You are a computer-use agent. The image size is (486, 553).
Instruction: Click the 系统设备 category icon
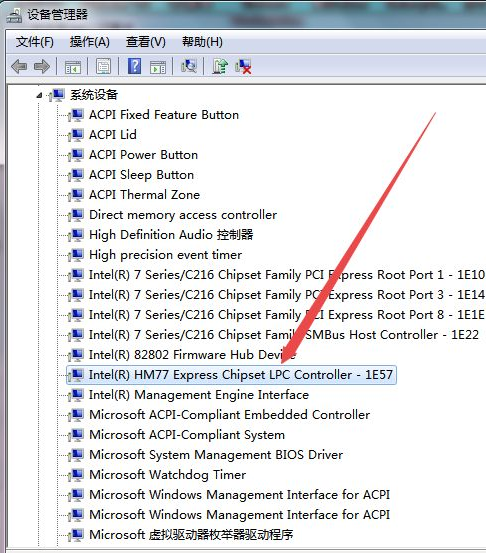tap(57, 95)
